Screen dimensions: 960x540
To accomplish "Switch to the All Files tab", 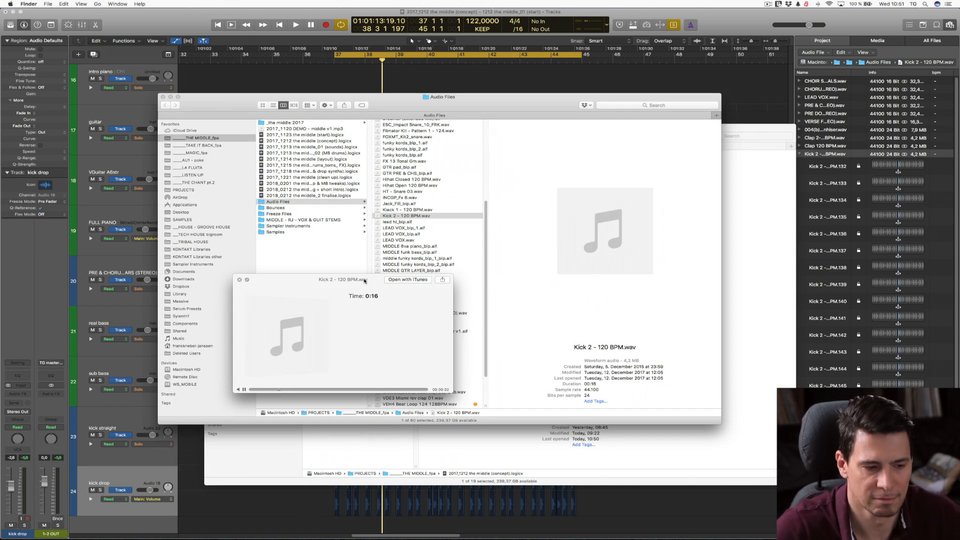I will pyautogui.click(x=931, y=40).
